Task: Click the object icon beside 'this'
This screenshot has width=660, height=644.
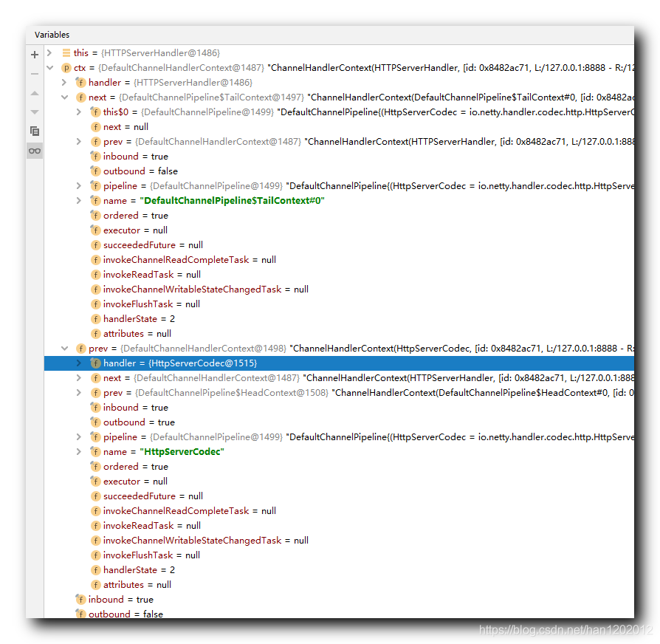Action: point(66,52)
